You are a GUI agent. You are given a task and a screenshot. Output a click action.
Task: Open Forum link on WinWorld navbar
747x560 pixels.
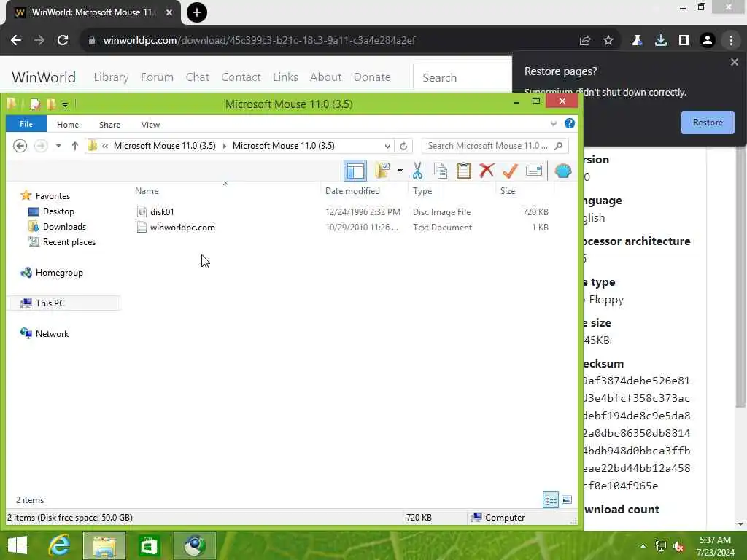(x=157, y=77)
